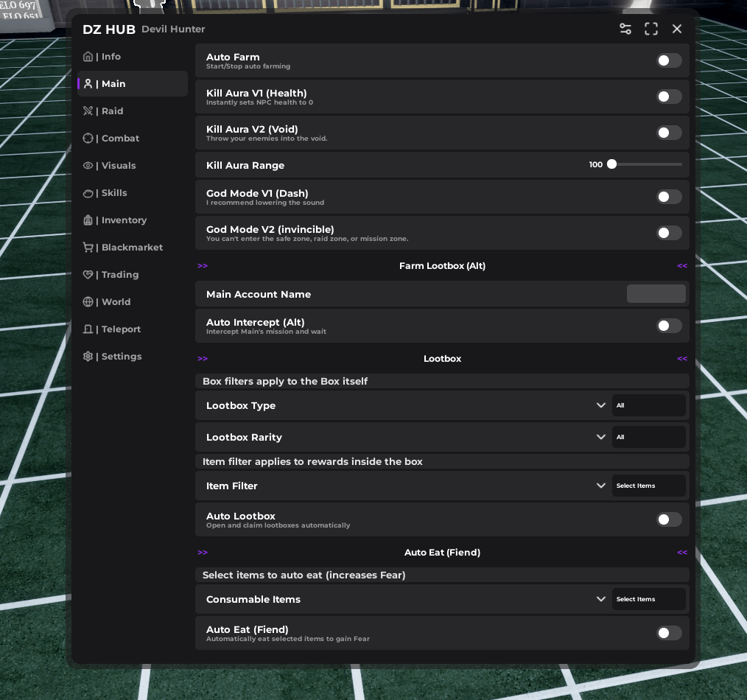Turn on the Auto Lootbox toggle

[x=669, y=519]
